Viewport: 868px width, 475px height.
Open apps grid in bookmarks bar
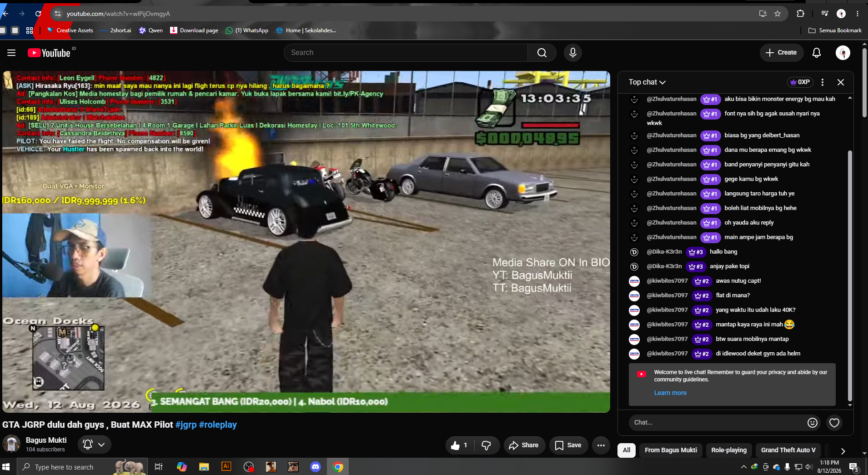point(30,30)
